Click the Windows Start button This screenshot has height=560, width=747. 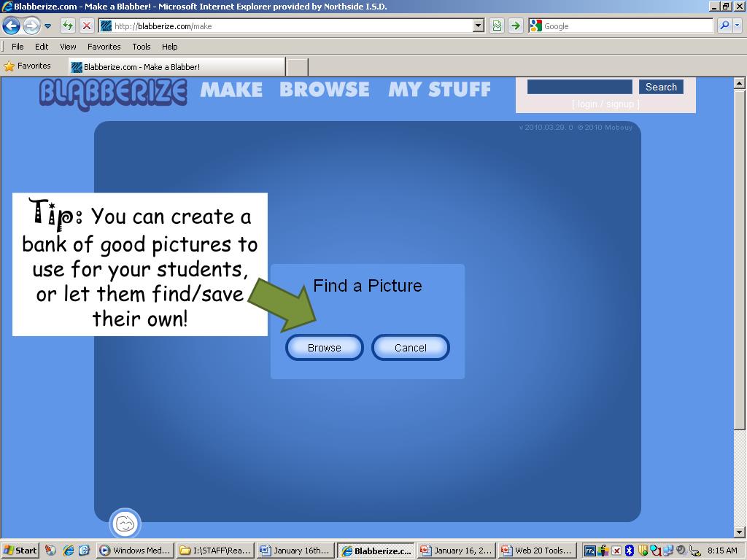(20, 551)
